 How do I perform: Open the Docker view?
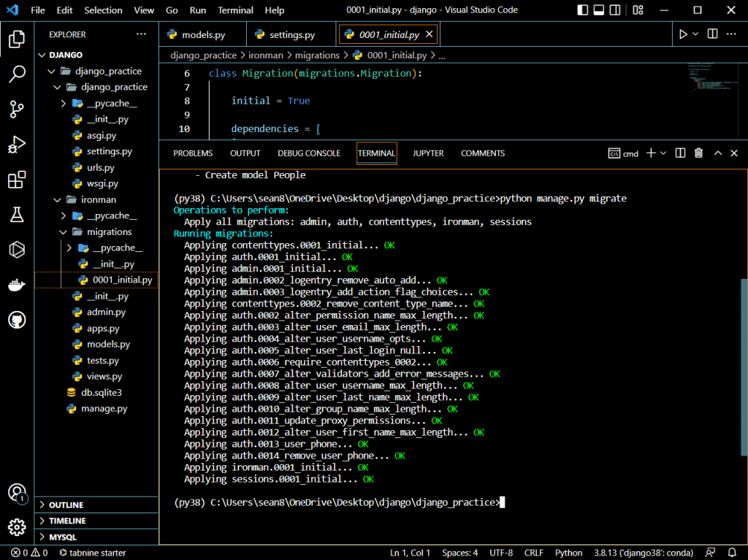[17, 285]
